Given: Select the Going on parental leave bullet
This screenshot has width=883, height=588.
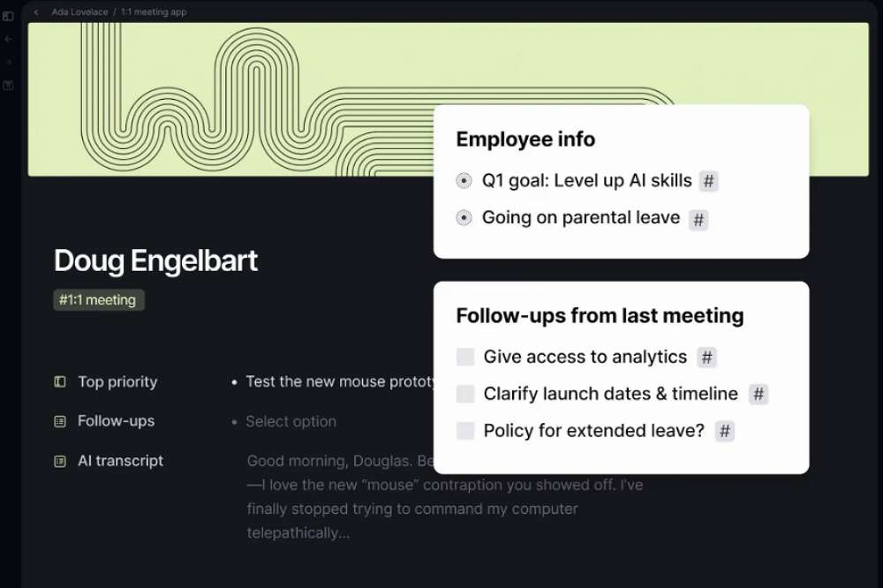Looking at the screenshot, I should [464, 218].
